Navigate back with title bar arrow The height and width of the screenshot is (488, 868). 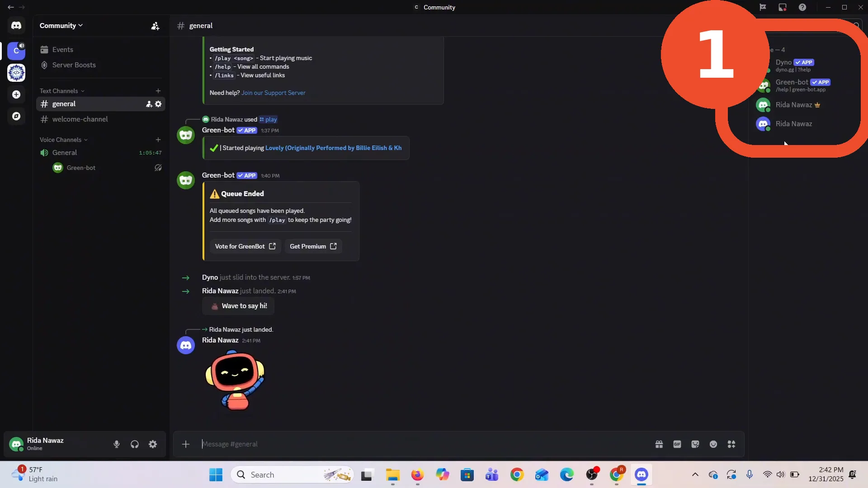click(10, 7)
